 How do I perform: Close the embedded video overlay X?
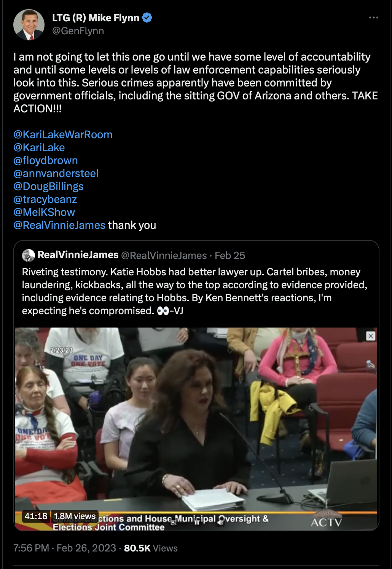371,336
